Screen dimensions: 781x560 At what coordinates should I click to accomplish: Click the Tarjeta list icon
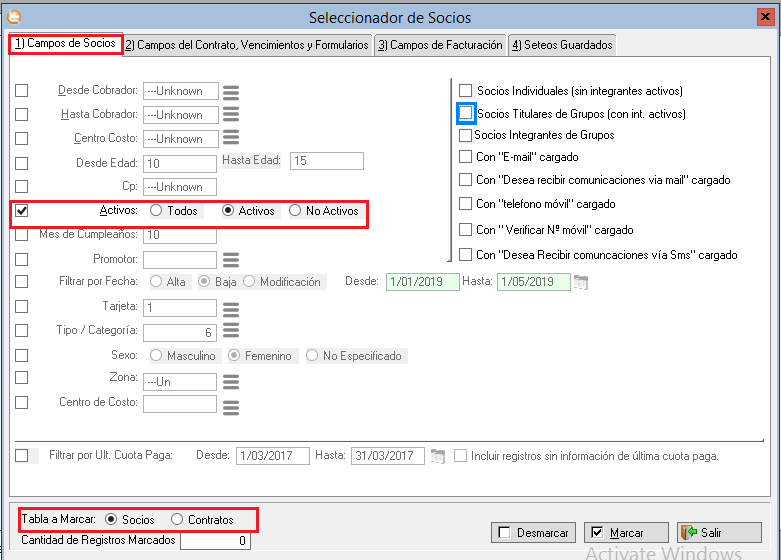pyautogui.click(x=231, y=308)
